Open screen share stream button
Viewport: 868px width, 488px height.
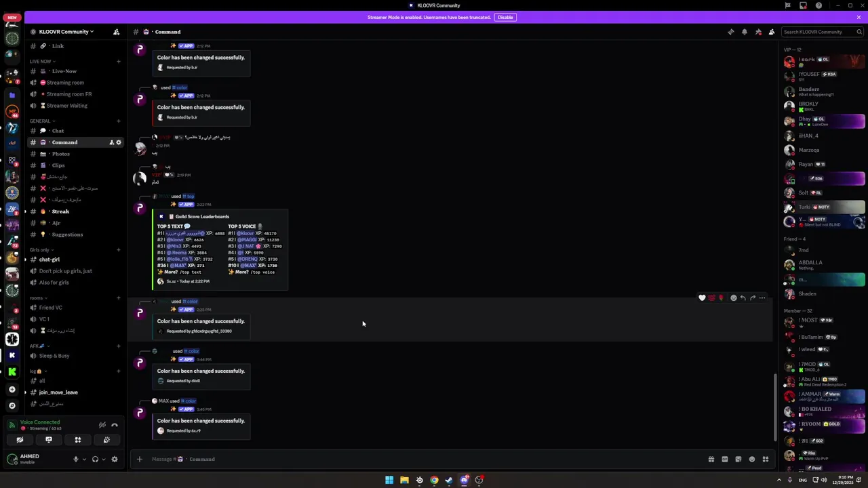click(x=49, y=440)
